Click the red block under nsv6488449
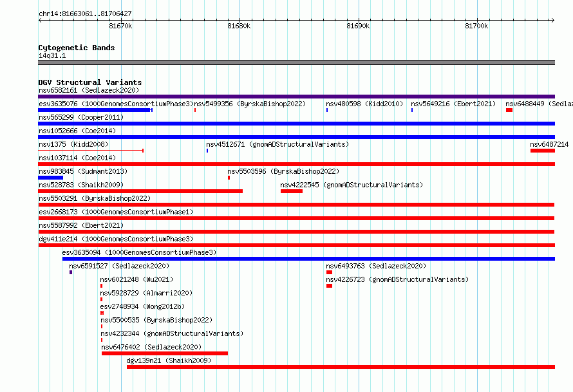 pos(509,110)
